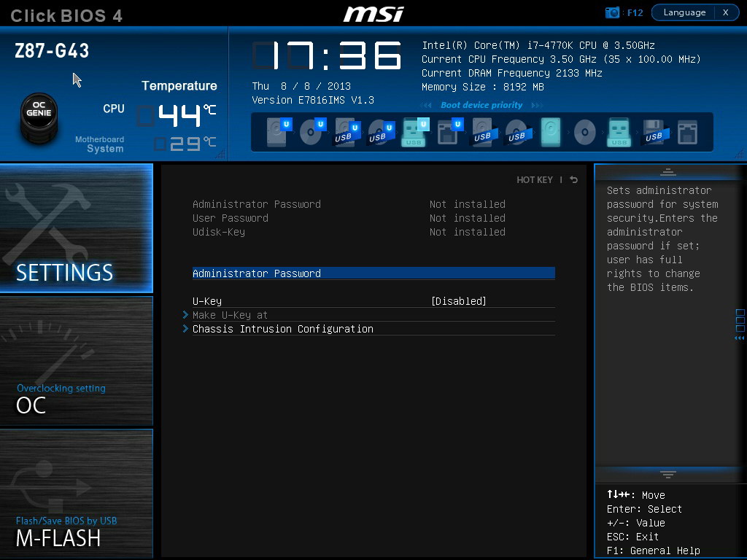Click the Intel Core i7-4770K CPU line

[538, 45]
